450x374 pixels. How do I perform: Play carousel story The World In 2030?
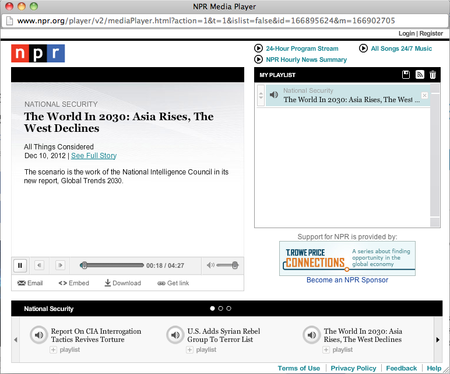[x=311, y=335]
